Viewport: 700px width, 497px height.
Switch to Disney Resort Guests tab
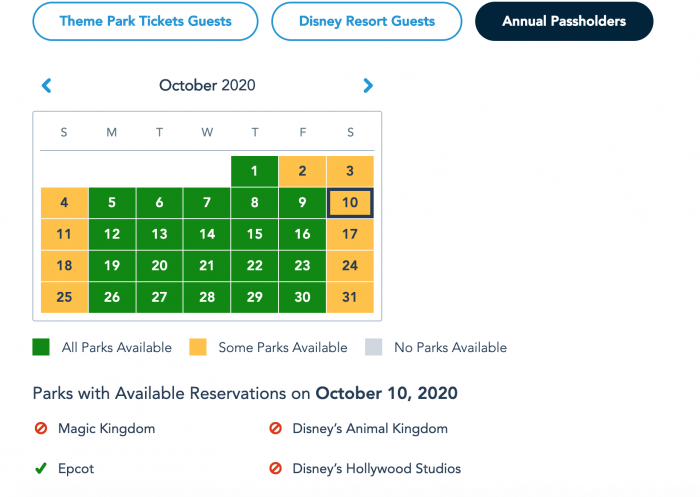point(367,21)
